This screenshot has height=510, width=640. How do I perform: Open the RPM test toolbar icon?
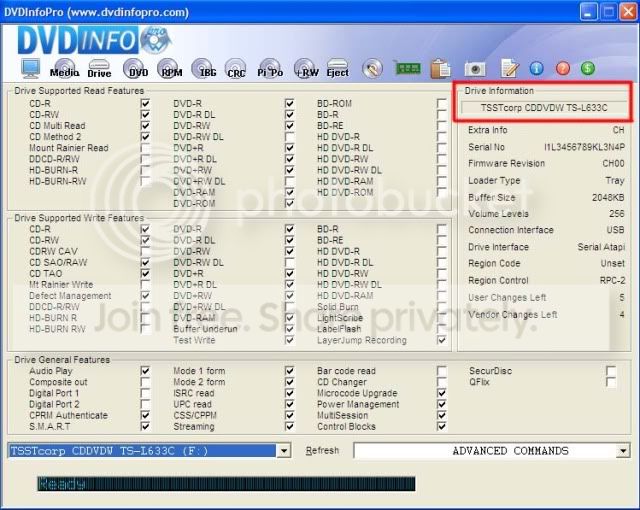[x=170, y=69]
